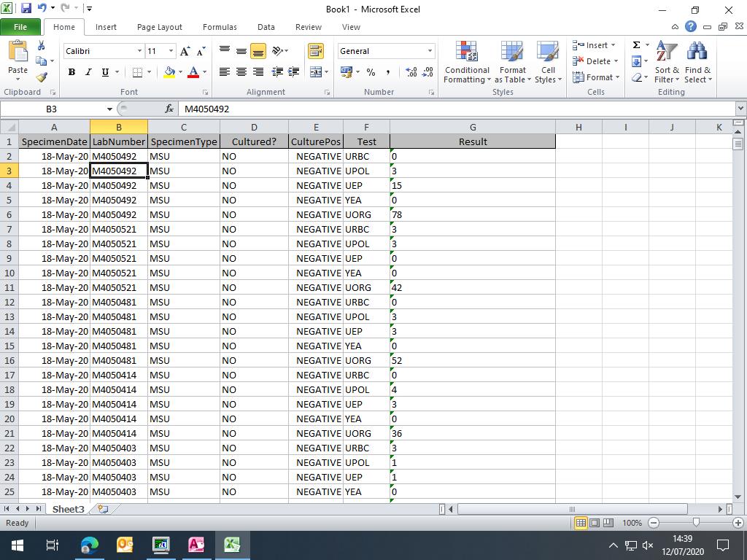
Task: Expand the formula bar
Action: click(741, 109)
